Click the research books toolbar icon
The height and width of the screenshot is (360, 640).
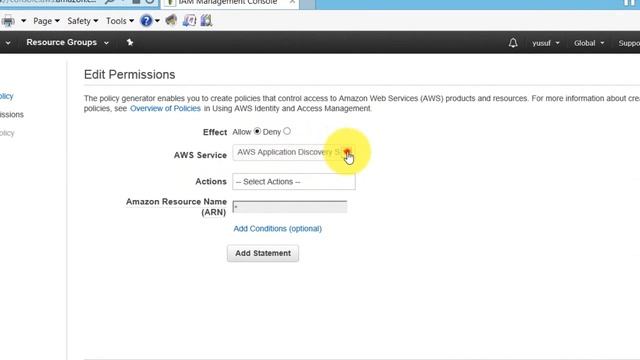click(x=206, y=20)
